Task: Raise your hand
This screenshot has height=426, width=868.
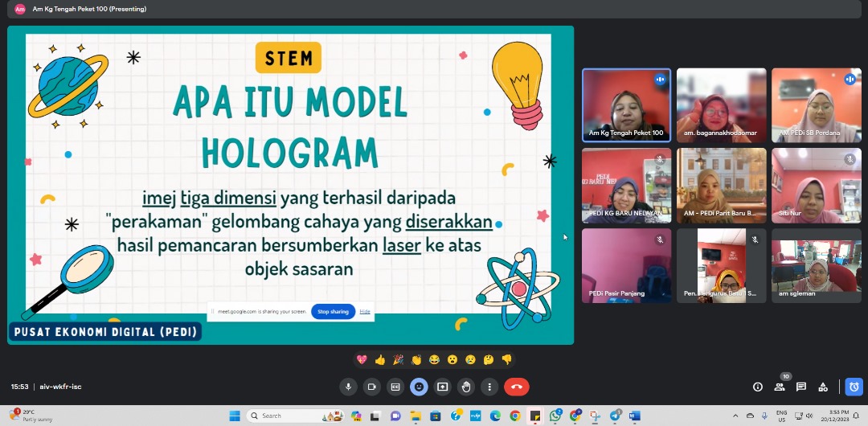Action: (x=466, y=387)
